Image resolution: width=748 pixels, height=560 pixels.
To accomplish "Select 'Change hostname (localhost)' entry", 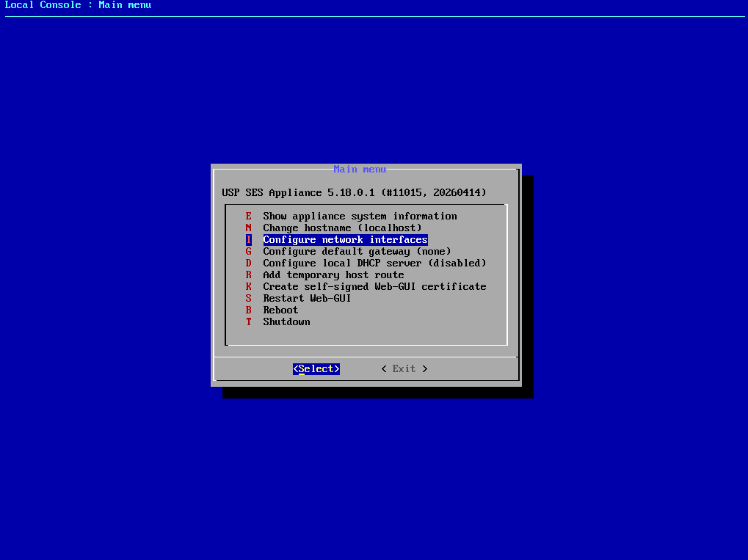I will coord(341,228).
